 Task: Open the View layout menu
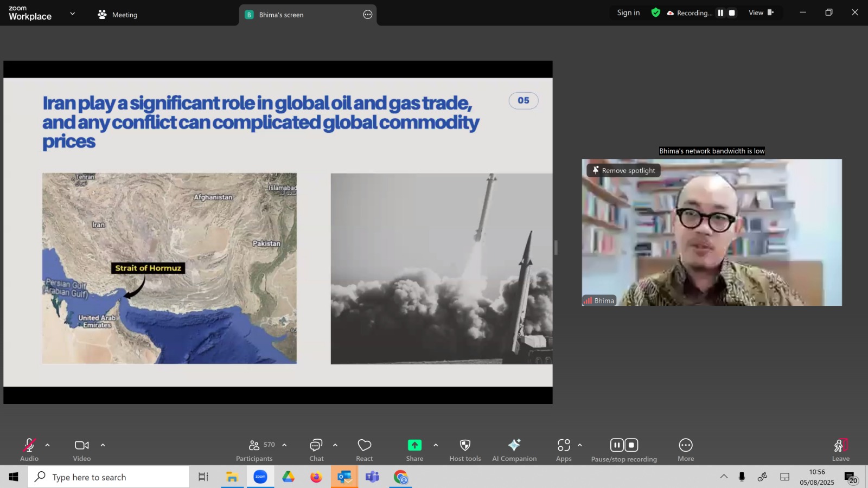(x=761, y=12)
